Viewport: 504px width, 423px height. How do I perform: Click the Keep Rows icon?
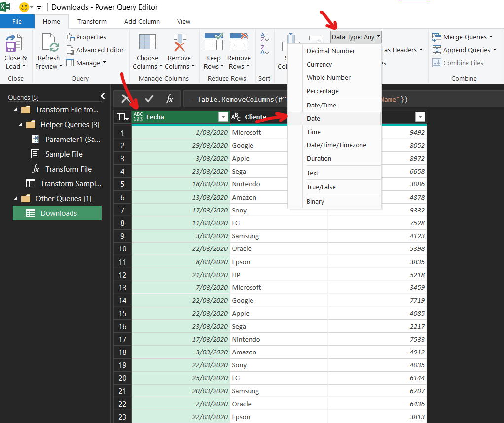point(214,42)
